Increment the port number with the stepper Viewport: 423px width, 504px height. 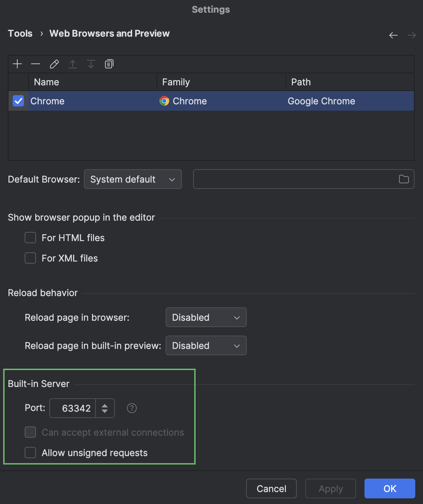105,405
